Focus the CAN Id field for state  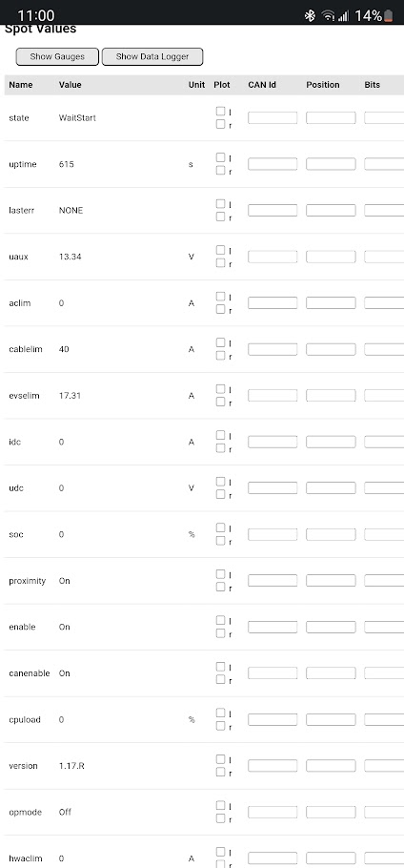(273, 118)
